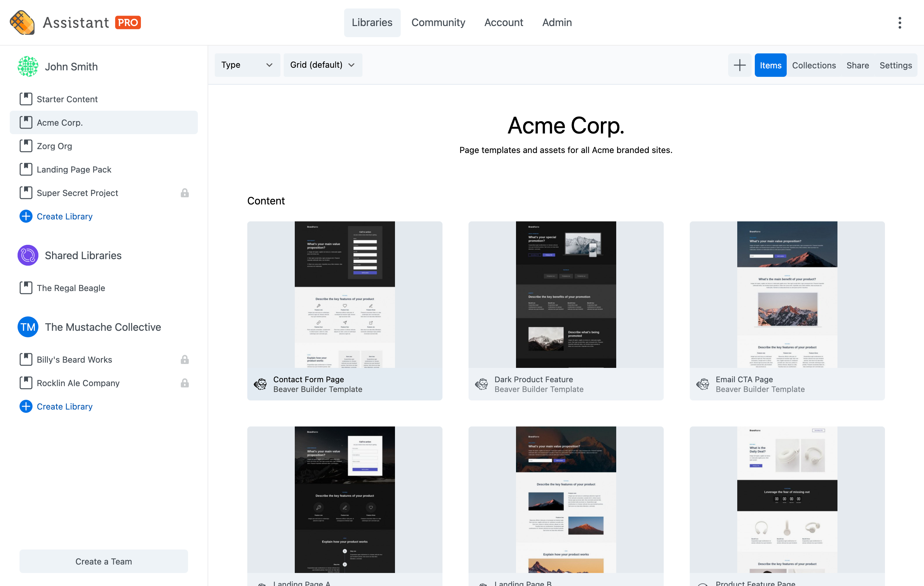This screenshot has height=586, width=924.
Task: Open the Product Feature Page thumbnail
Action: pyautogui.click(x=787, y=499)
